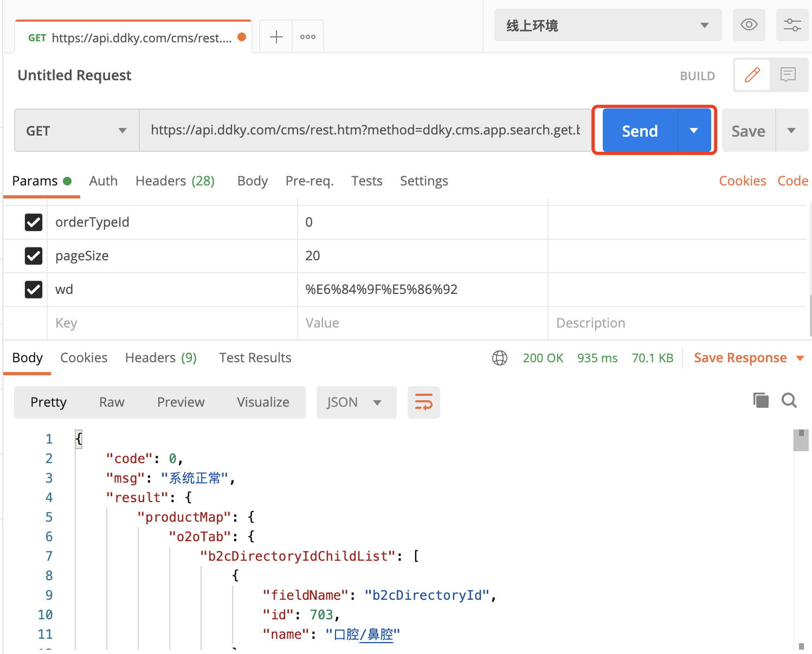The image size is (812, 654).
Task: Open the tab options ellipsis menu
Action: [308, 37]
